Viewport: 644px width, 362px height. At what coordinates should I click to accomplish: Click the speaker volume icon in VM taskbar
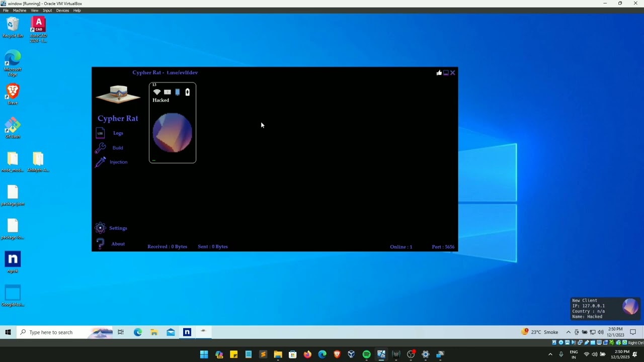point(600,332)
